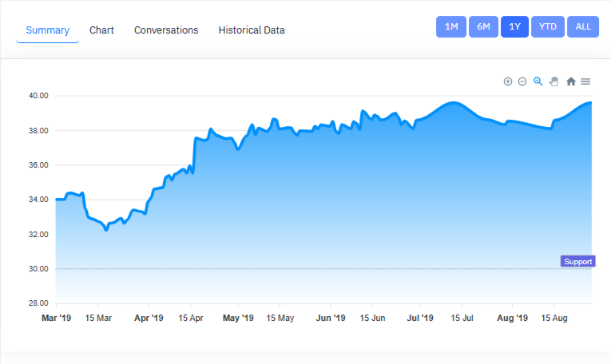Select the 6M time range
611x364 pixels.
click(483, 26)
